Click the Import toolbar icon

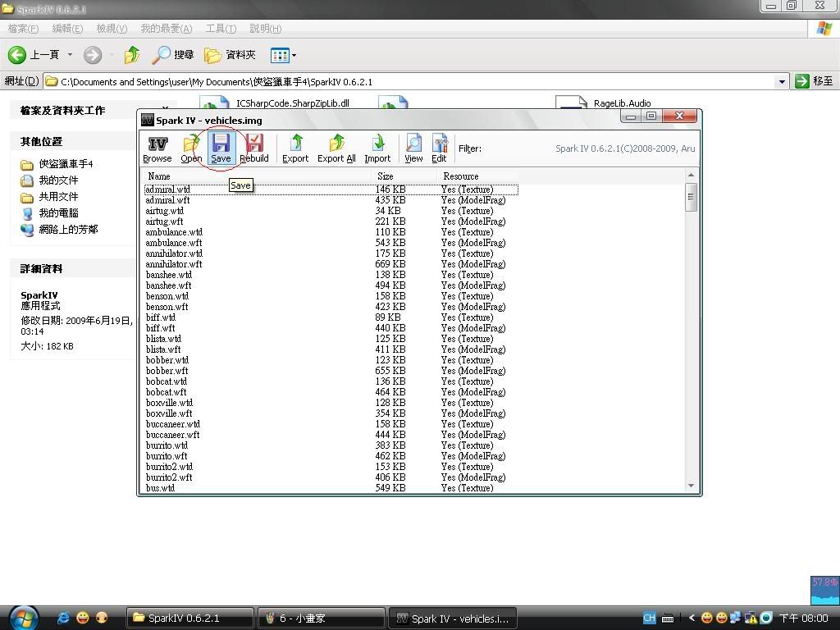tap(377, 148)
